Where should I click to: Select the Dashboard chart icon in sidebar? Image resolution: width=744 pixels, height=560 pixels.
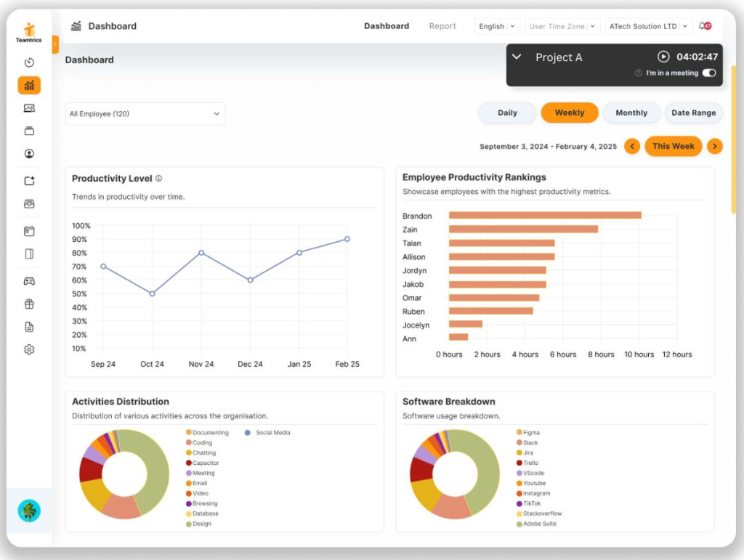point(29,85)
